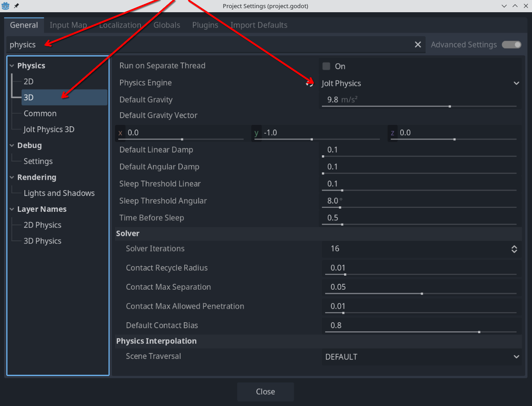Click the Solver Iterations stepper arrows
532x406 pixels.
coord(514,249)
